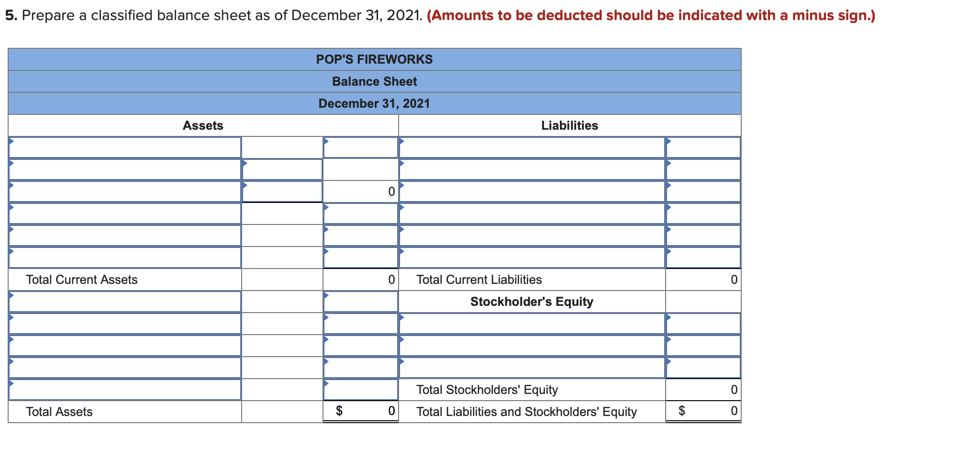The width and height of the screenshot is (980, 449).
Task: Click first amount field under Stockholder's Equity heading
Action: [x=703, y=324]
